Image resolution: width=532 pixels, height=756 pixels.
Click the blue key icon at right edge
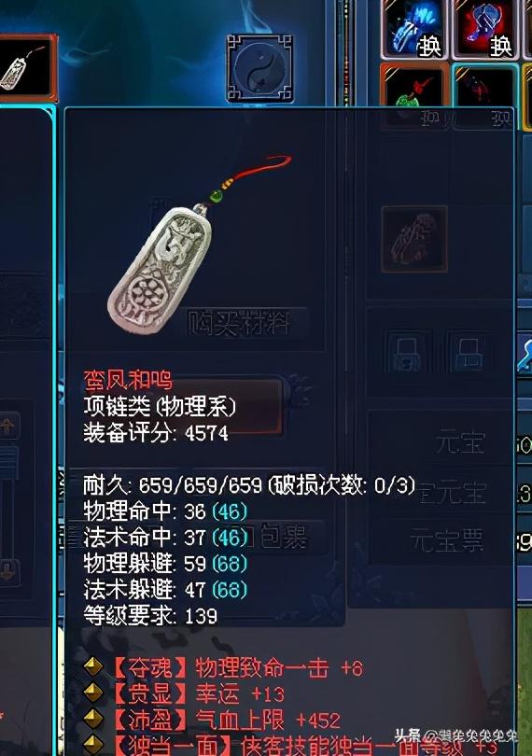tap(525, 356)
